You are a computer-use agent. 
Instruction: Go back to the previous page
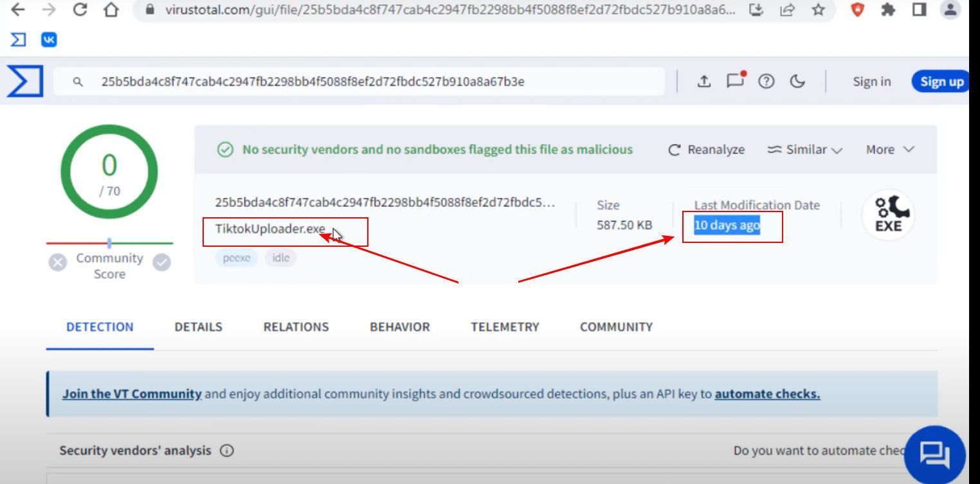tap(18, 10)
